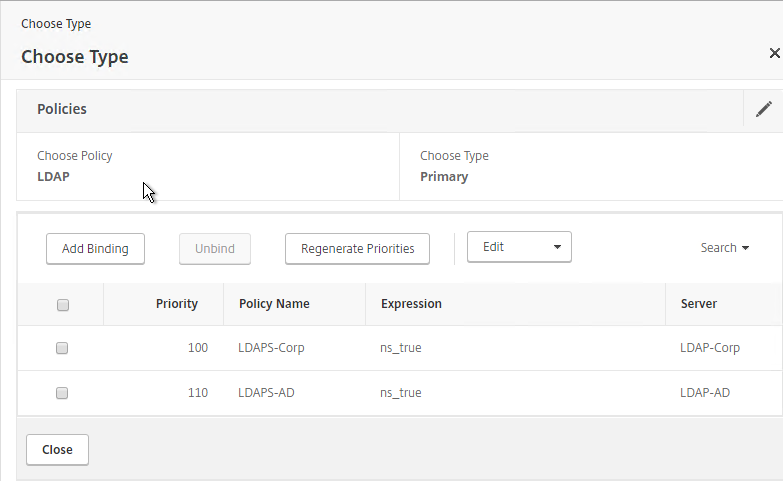
Task: Sort by the Priority column header
Action: 177,304
